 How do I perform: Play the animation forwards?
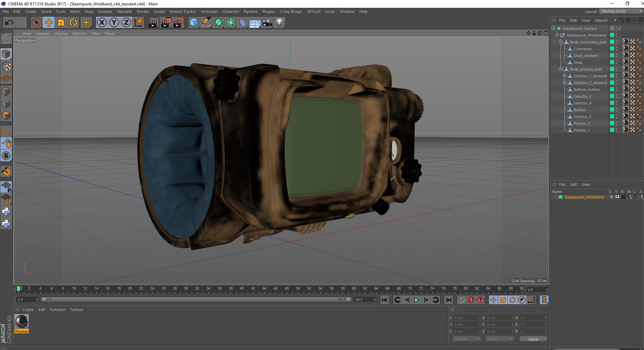coord(416,300)
